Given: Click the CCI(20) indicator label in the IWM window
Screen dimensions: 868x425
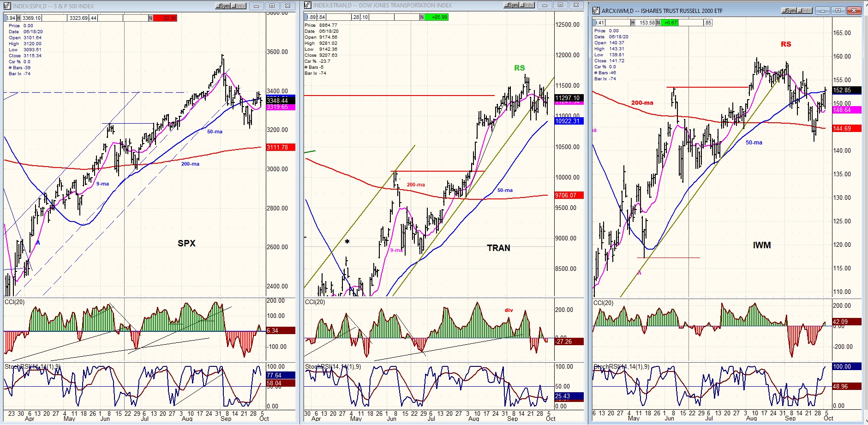Looking at the screenshot, I should click(603, 303).
